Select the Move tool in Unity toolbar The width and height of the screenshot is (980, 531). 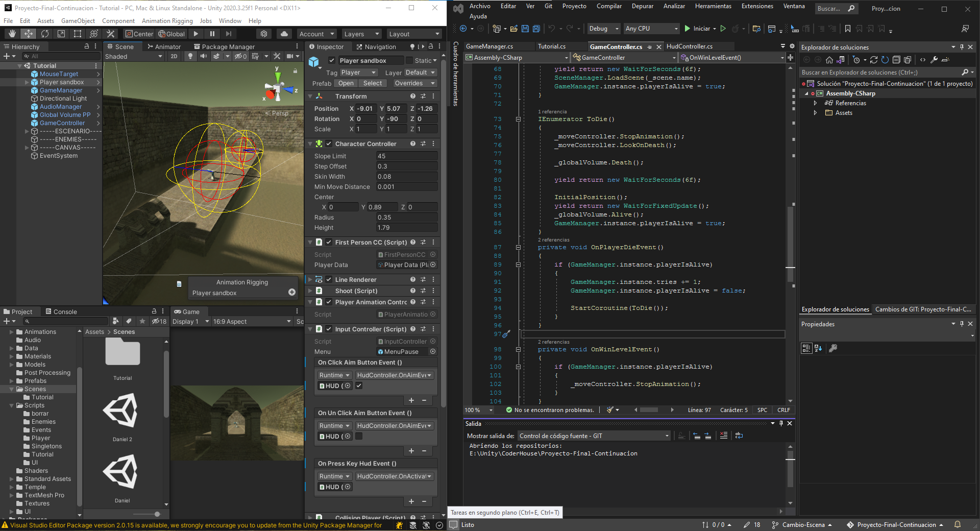(x=29, y=34)
